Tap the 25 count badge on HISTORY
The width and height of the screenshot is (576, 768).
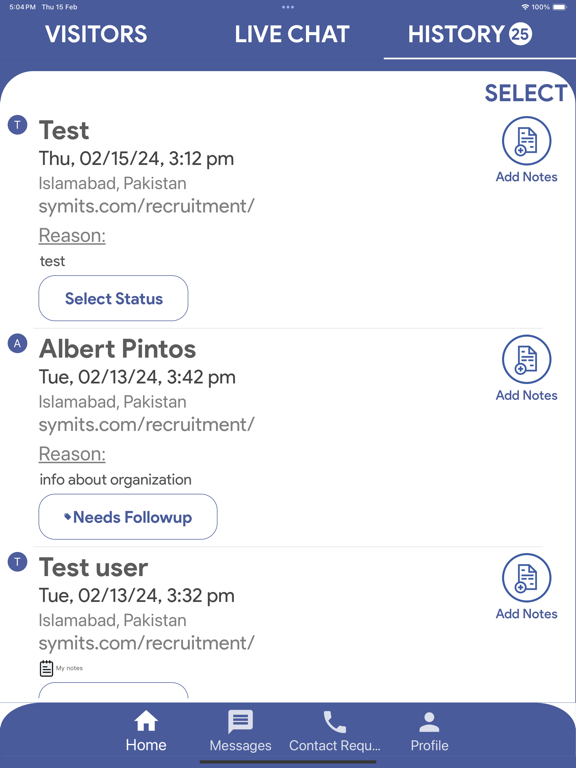(520, 34)
